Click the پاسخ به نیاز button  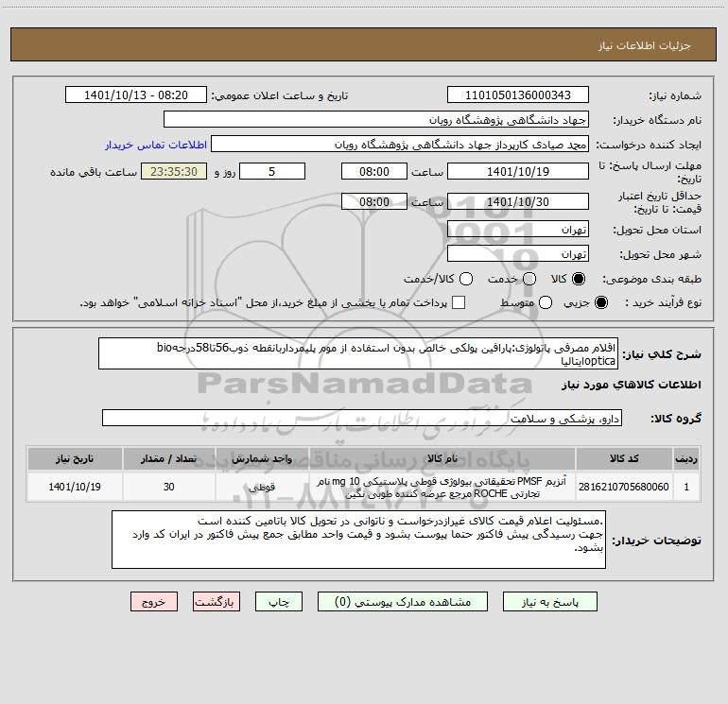(x=550, y=602)
